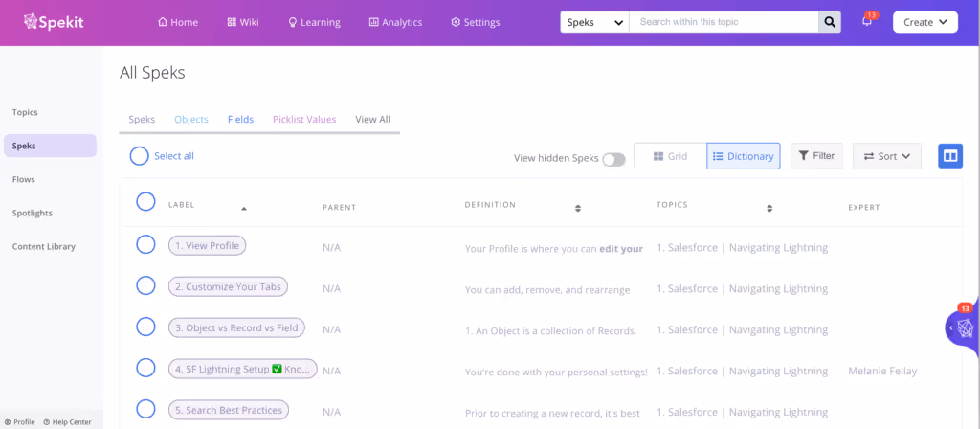Open Speks in the left sidebar

(50, 146)
